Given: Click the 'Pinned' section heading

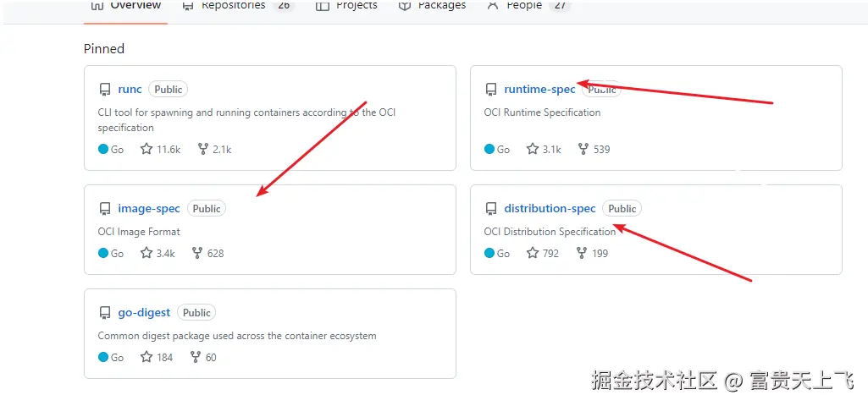Looking at the screenshot, I should (104, 49).
